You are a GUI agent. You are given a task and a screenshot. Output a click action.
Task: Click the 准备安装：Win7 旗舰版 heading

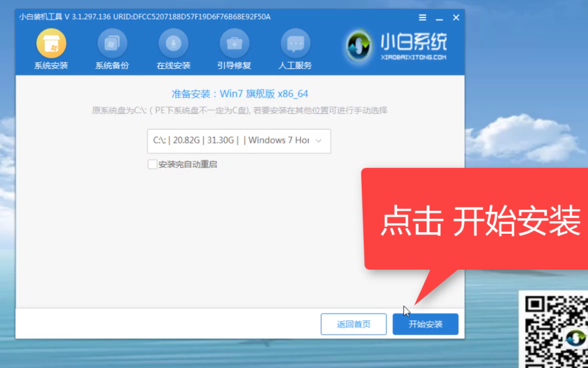click(x=239, y=94)
